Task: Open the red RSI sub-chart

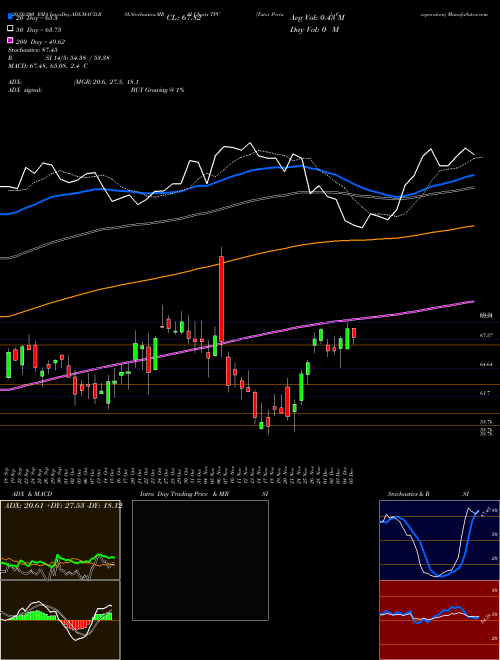Action: click(439, 620)
